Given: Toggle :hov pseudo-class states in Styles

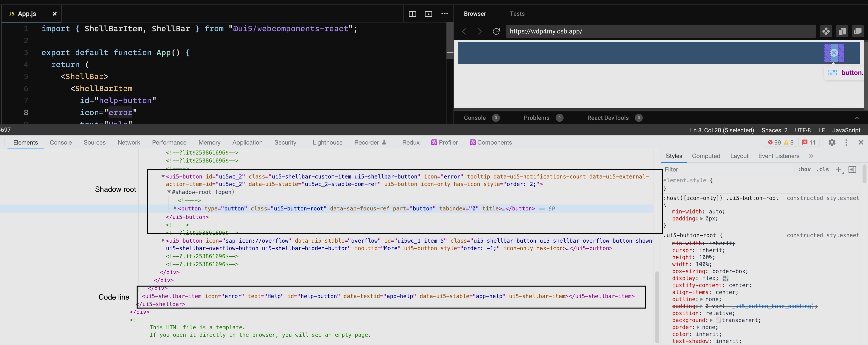Looking at the screenshot, I should pyautogui.click(x=805, y=170).
